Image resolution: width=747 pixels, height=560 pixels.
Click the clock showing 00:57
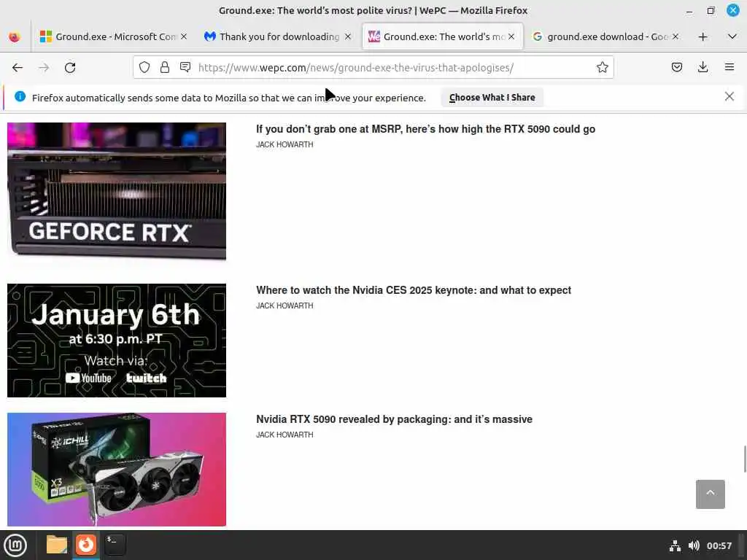tap(719, 545)
